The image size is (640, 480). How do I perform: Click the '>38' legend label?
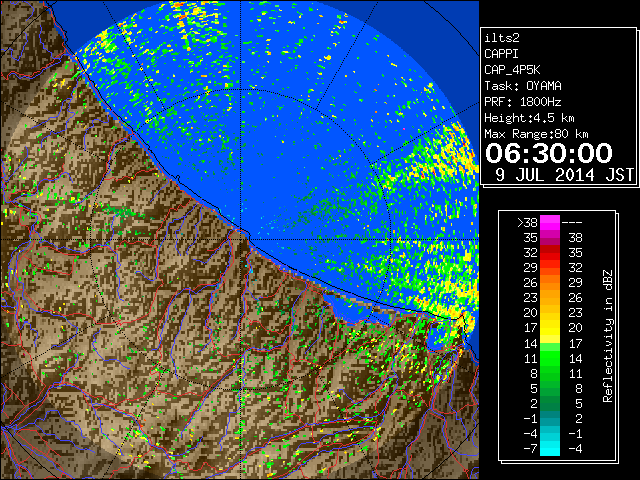tap(527, 223)
